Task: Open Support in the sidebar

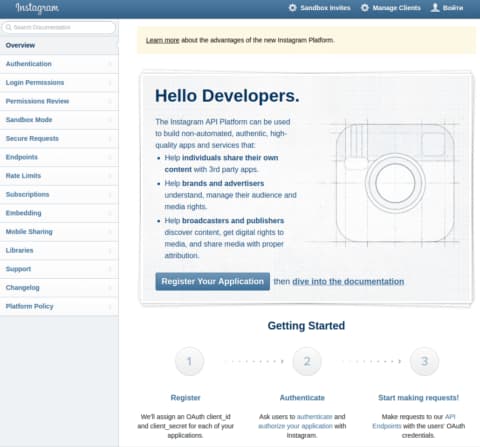Action: 59,269
